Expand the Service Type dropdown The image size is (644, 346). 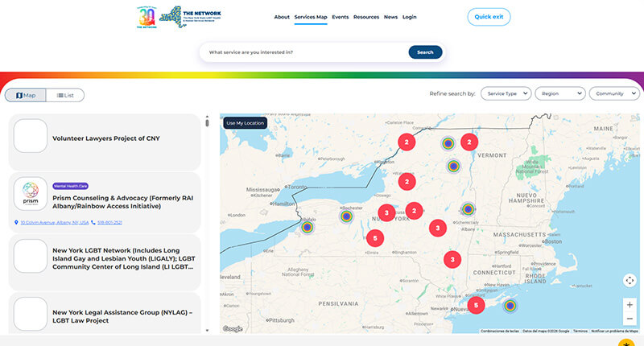(x=506, y=93)
